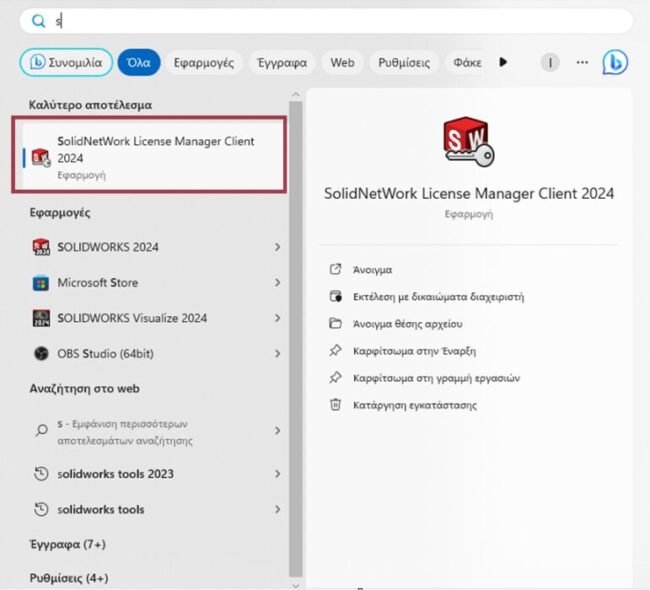Expand OBS Studio result chevron
The height and width of the screenshot is (590, 650).
coord(277,354)
